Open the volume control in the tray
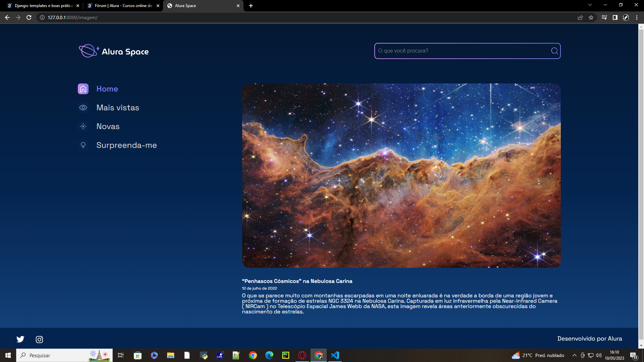Image resolution: width=644 pixels, height=362 pixels. point(599,355)
